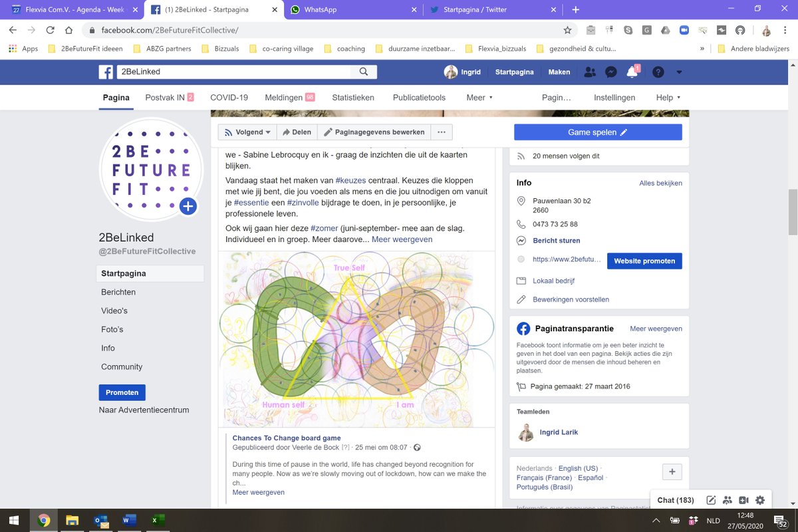Reload the page
This screenshot has width=798, height=532.
tap(50, 30)
